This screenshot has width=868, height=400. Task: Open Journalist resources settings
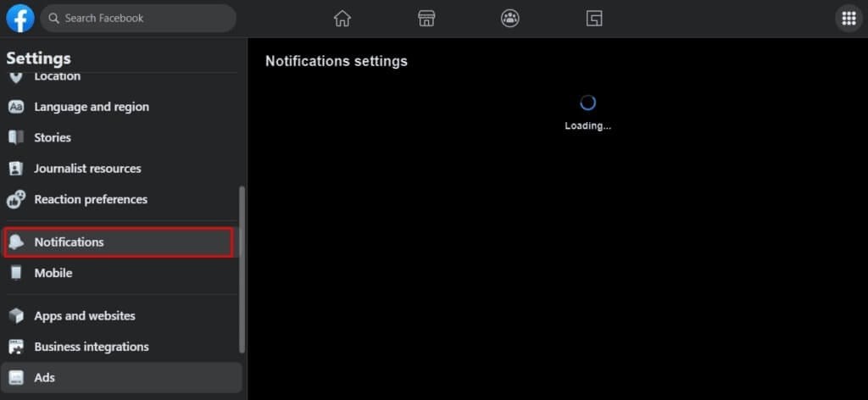(121, 168)
